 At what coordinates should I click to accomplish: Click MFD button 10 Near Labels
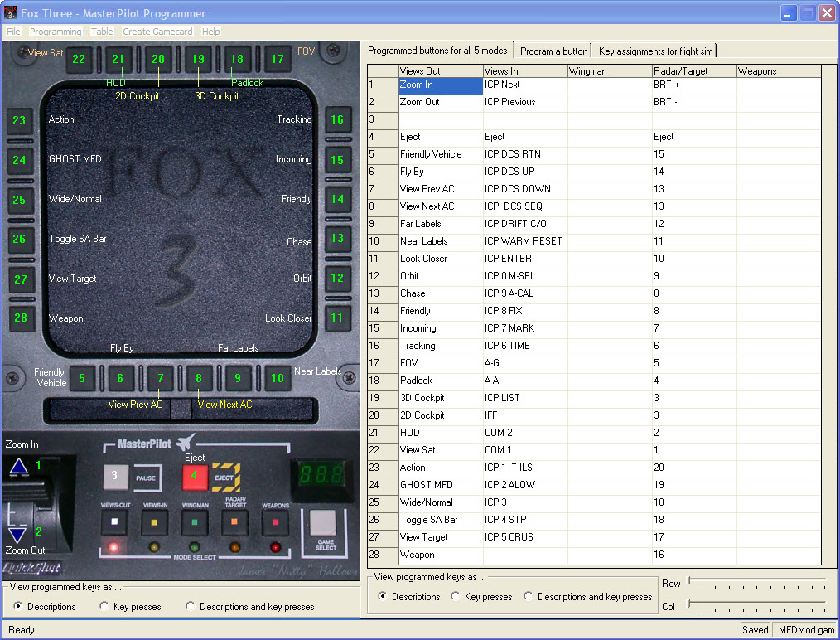[278, 378]
